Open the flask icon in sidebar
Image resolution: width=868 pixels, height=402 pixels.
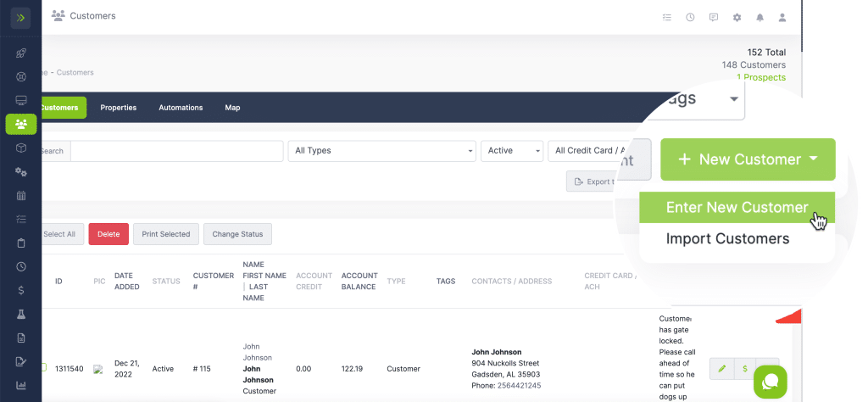coord(21,314)
